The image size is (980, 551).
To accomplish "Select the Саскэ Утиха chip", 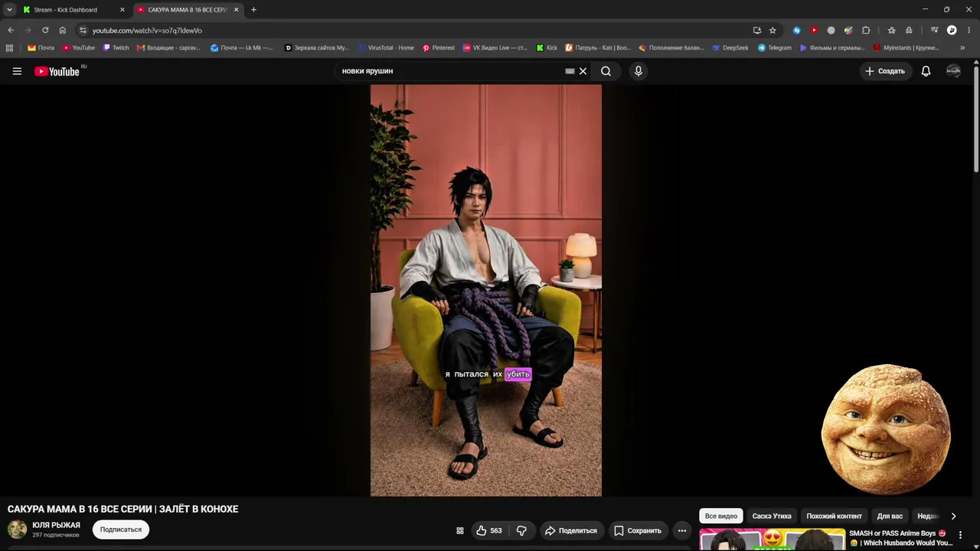I will tap(772, 516).
